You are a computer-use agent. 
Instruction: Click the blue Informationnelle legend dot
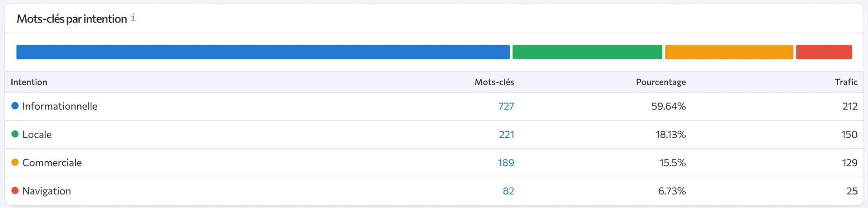coord(15,106)
